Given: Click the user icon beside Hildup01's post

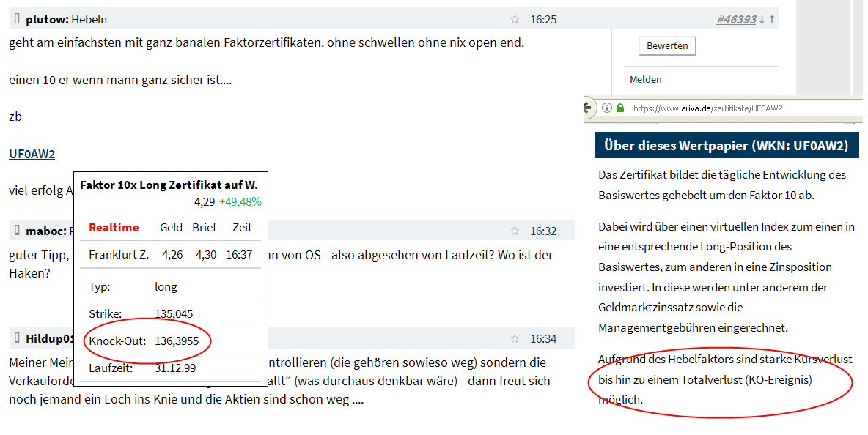Looking at the screenshot, I should 18,338.
